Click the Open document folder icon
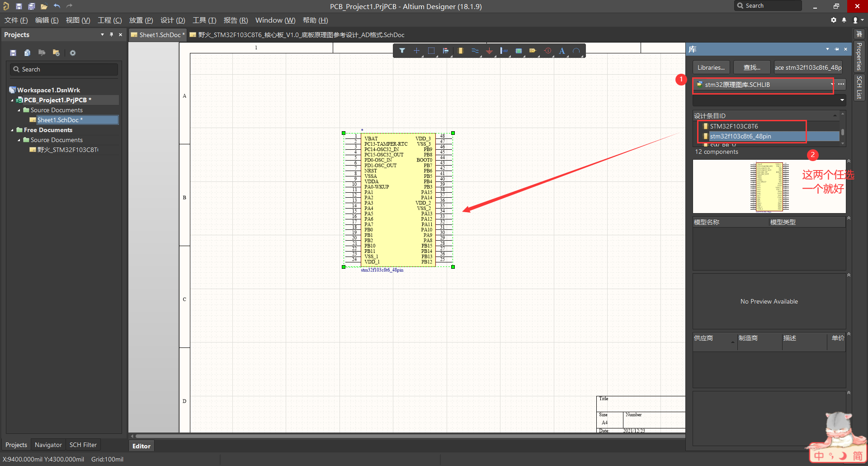This screenshot has width=868, height=466. 44,6
